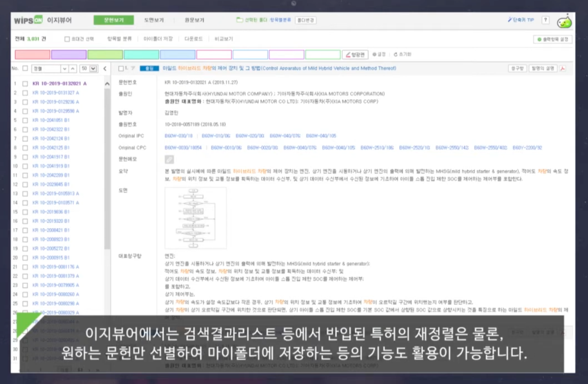
Task: Switch to the 도면보기 tab
Action: pyautogui.click(x=154, y=20)
